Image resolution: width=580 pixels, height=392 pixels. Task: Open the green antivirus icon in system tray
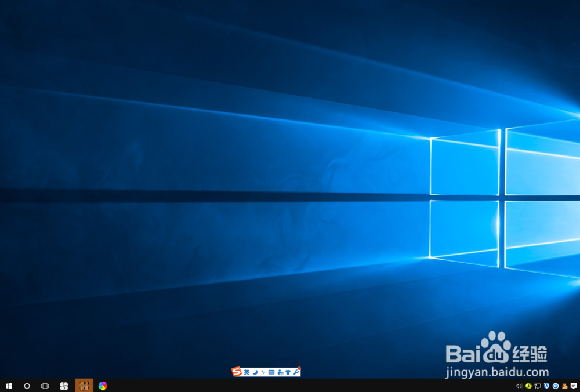point(528,386)
